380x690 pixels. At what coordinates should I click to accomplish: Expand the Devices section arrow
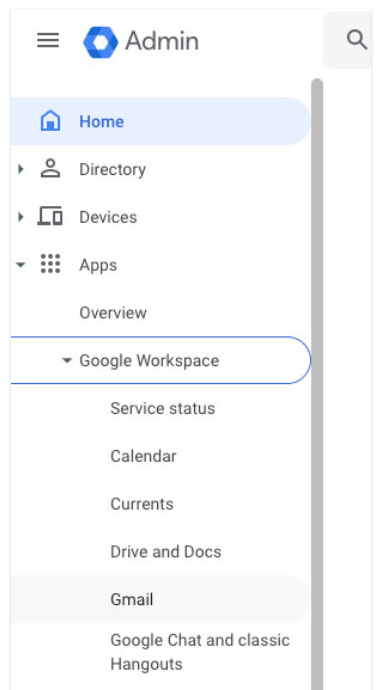coord(21,217)
